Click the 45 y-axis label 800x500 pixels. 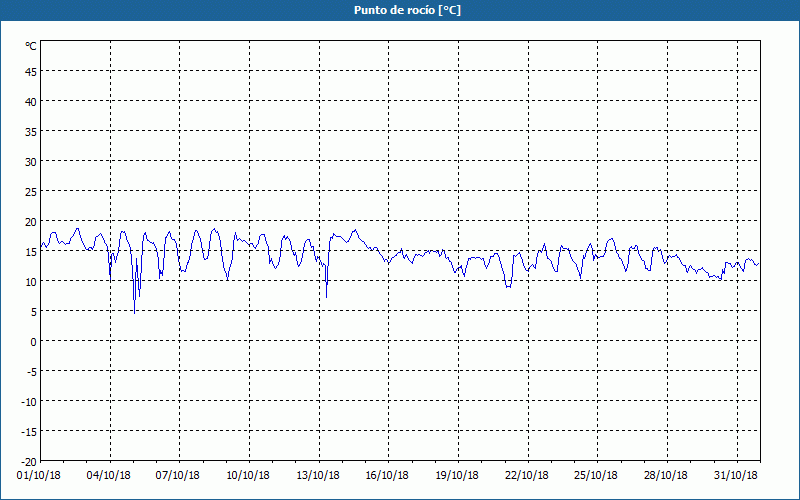[31, 72]
